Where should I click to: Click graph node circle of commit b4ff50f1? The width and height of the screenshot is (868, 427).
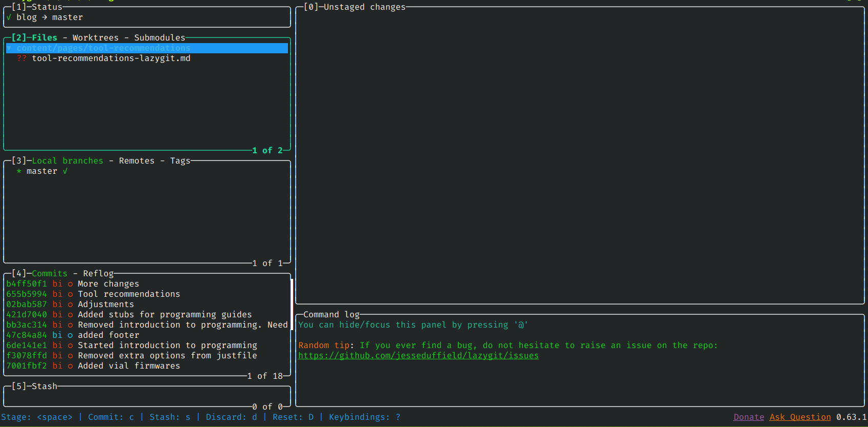click(x=70, y=284)
